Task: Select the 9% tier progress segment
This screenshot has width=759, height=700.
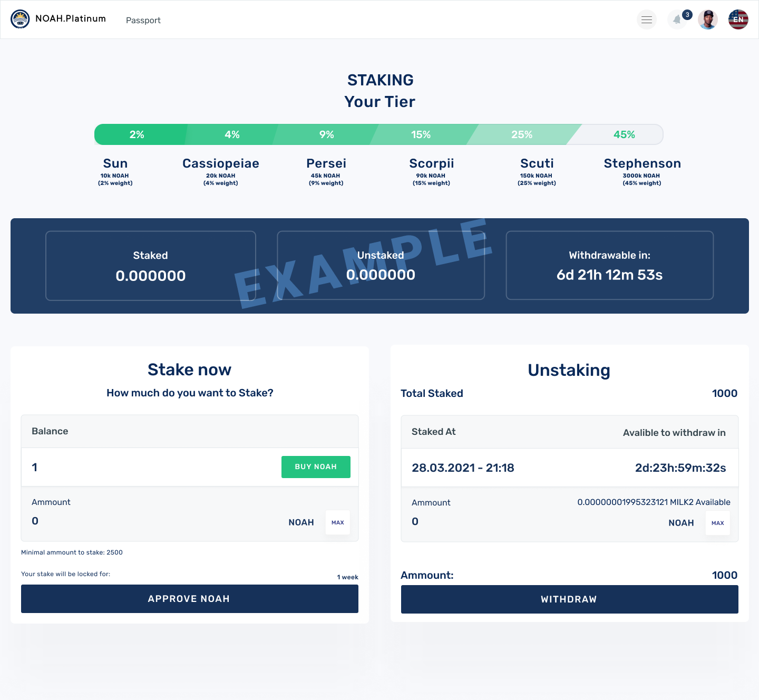Action: tap(327, 134)
